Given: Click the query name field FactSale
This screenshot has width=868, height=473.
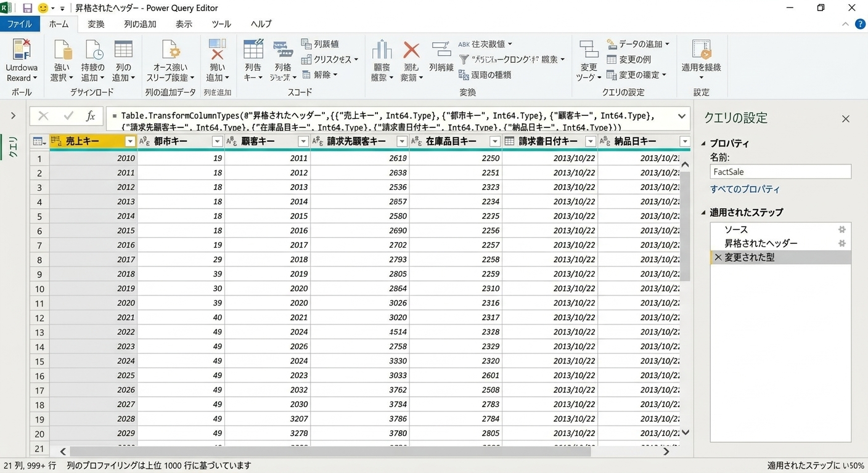Looking at the screenshot, I should (780, 172).
